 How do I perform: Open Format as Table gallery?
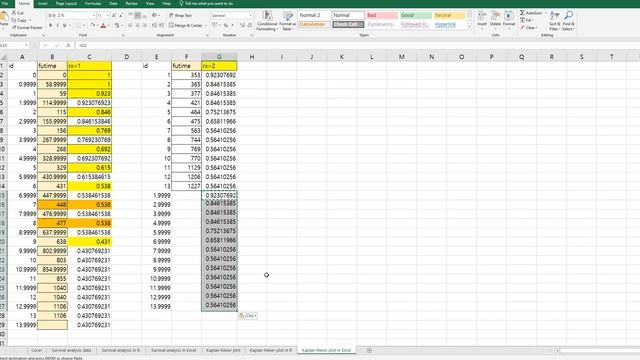tap(288, 21)
